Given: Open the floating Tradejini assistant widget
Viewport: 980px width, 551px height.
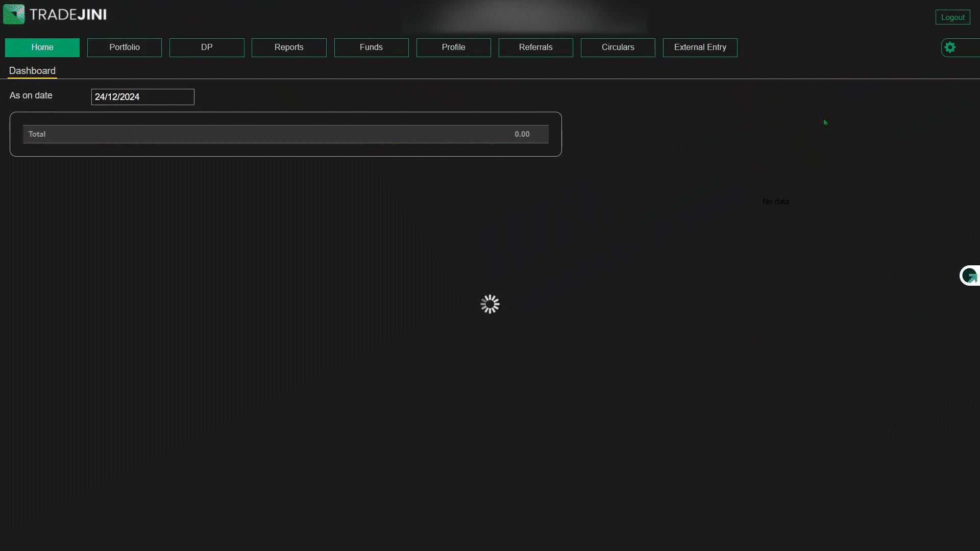Looking at the screenshot, I should (970, 275).
